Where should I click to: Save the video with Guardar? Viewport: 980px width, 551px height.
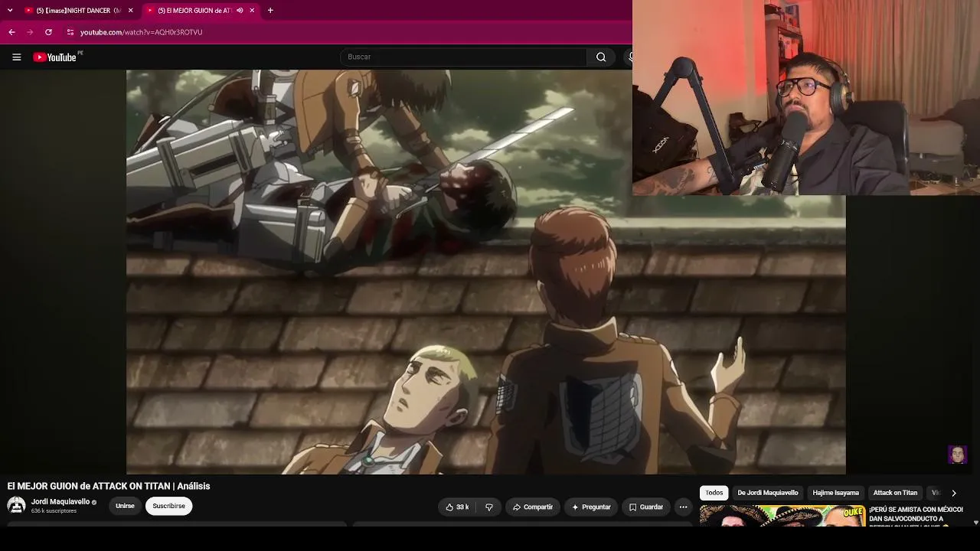pos(646,507)
